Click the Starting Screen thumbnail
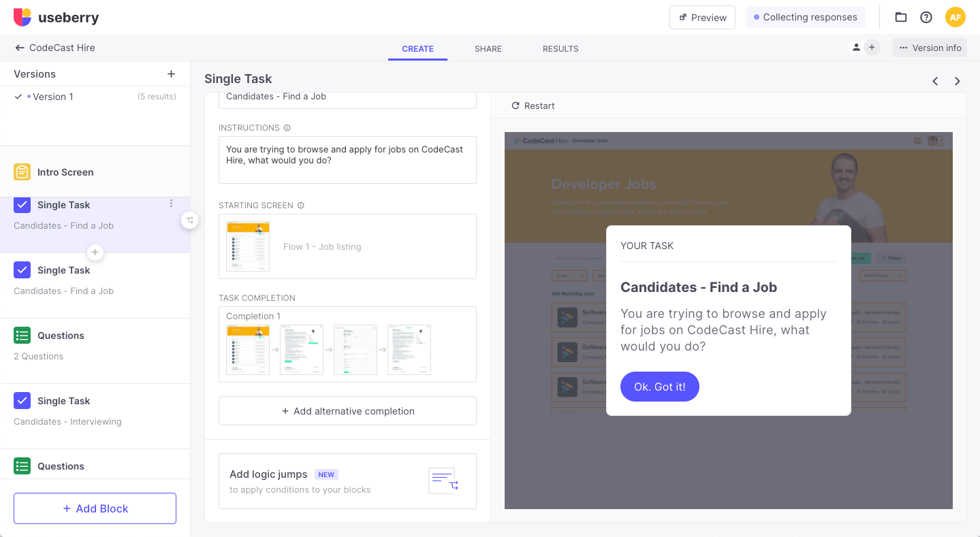This screenshot has height=537, width=980. (x=248, y=246)
